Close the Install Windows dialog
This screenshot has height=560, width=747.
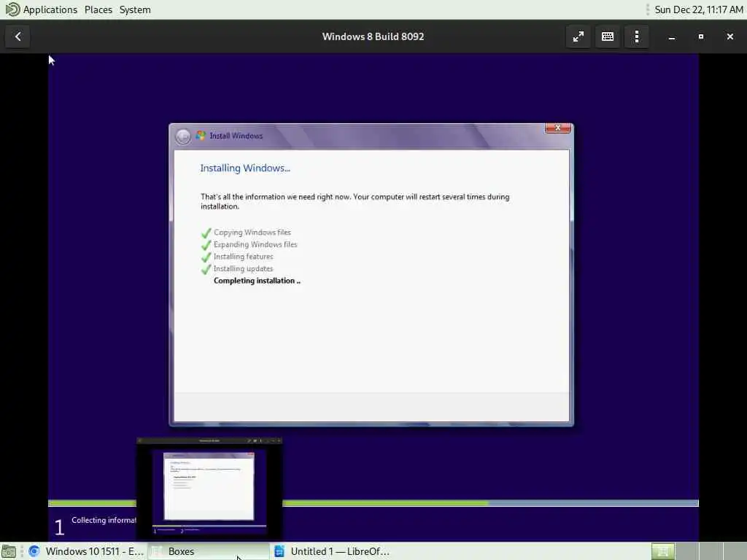(x=558, y=128)
